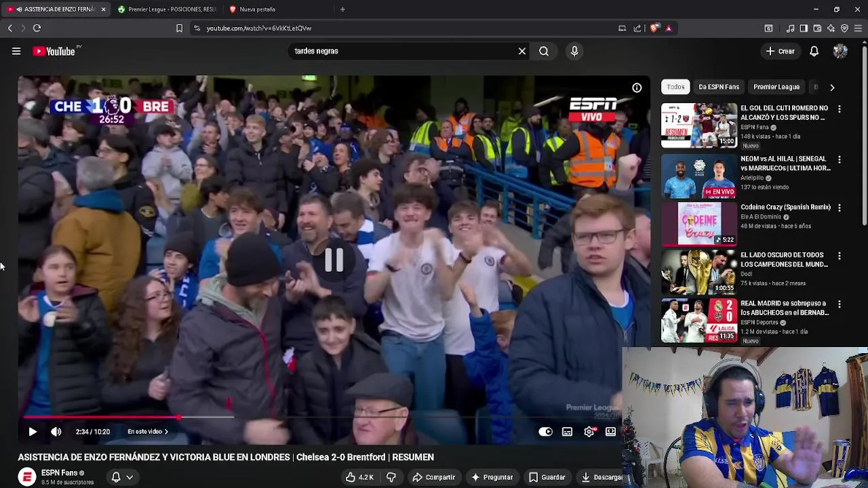Click the Crear button
The height and width of the screenshot is (488, 868).
coord(780,51)
